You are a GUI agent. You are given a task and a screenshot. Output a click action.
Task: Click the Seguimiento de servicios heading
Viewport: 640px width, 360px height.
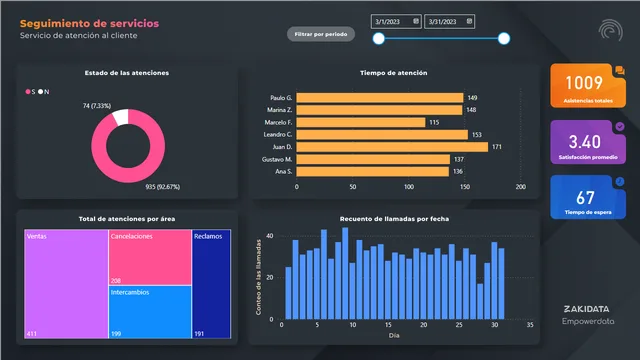point(89,24)
